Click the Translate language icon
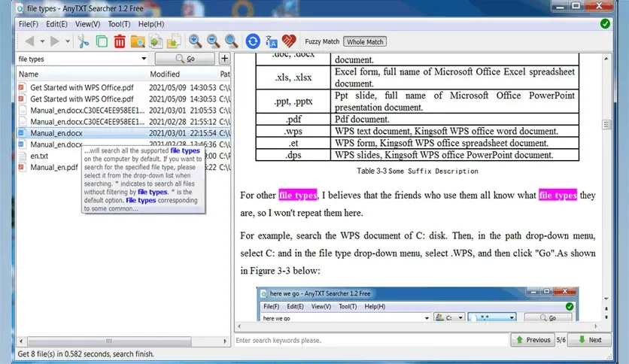The width and height of the screenshot is (629, 364). (x=271, y=41)
